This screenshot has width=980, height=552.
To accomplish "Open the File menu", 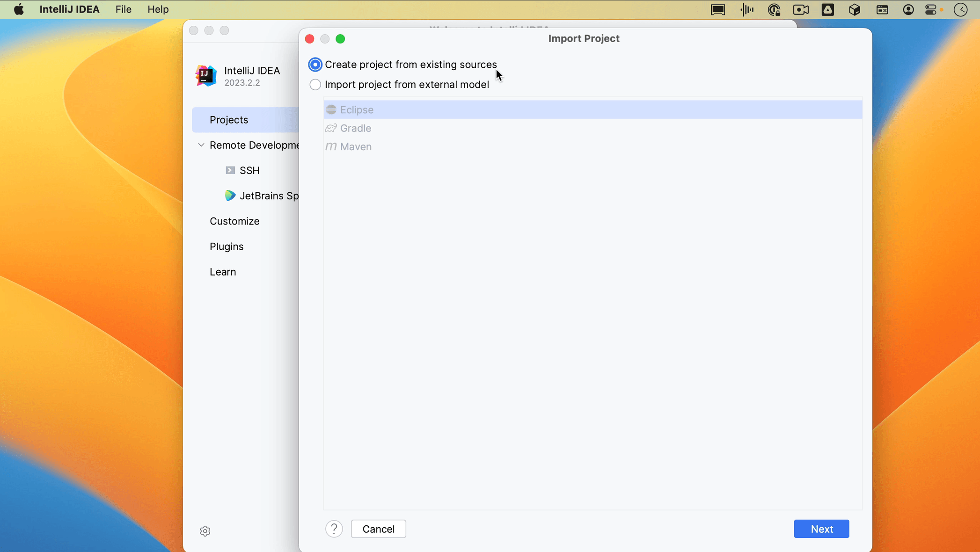I will click(123, 9).
